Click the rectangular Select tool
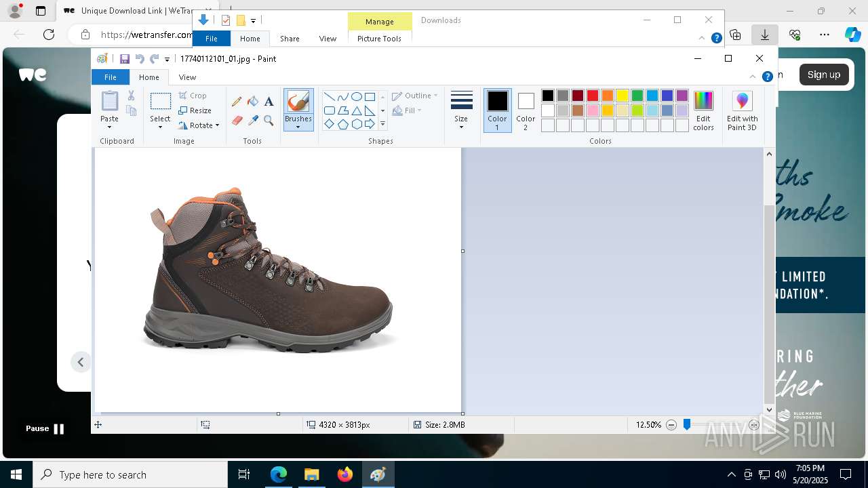Screen dimensions: 868x488 point(160,102)
